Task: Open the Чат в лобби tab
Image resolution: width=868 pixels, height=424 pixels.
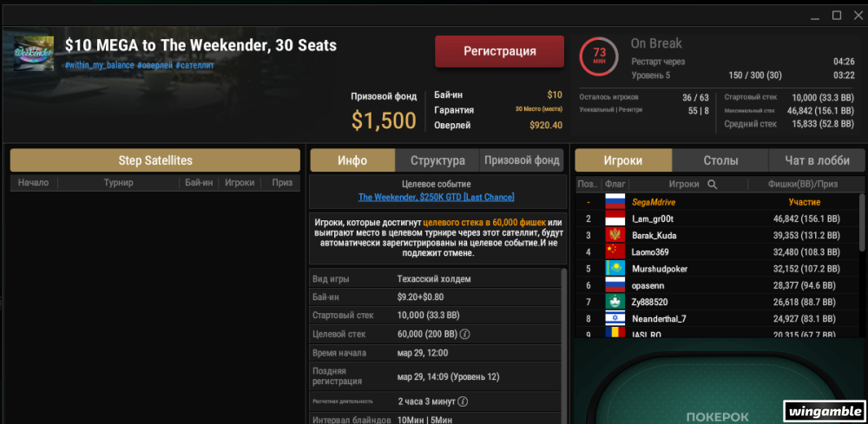Action: coord(817,161)
